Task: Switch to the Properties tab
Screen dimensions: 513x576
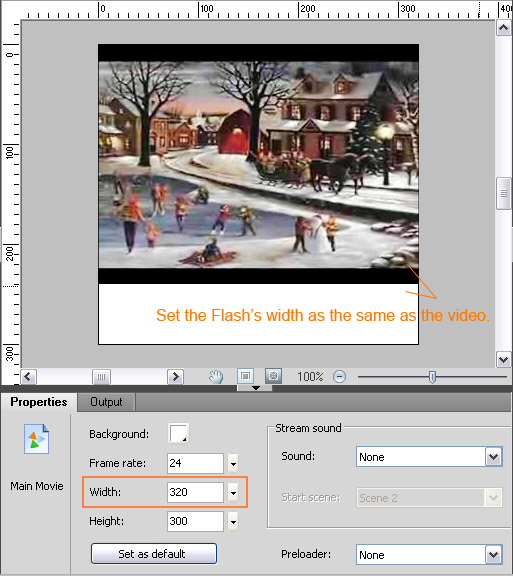Action: pyautogui.click(x=39, y=402)
